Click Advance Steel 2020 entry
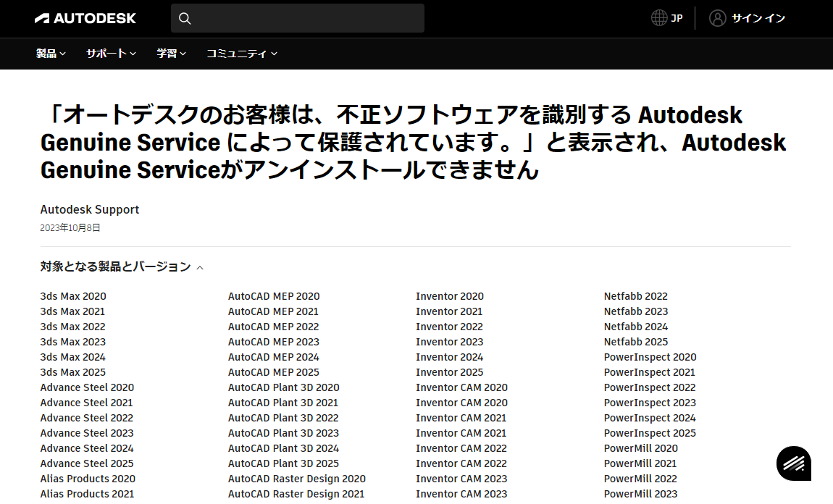The image size is (833, 504). click(x=87, y=387)
